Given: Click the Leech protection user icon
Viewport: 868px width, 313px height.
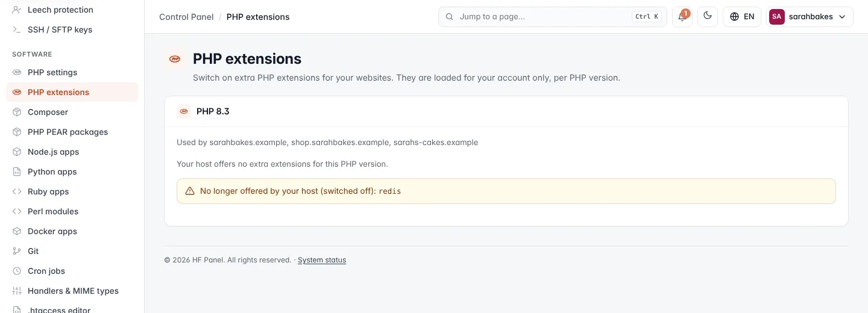Looking at the screenshot, I should click(17, 10).
